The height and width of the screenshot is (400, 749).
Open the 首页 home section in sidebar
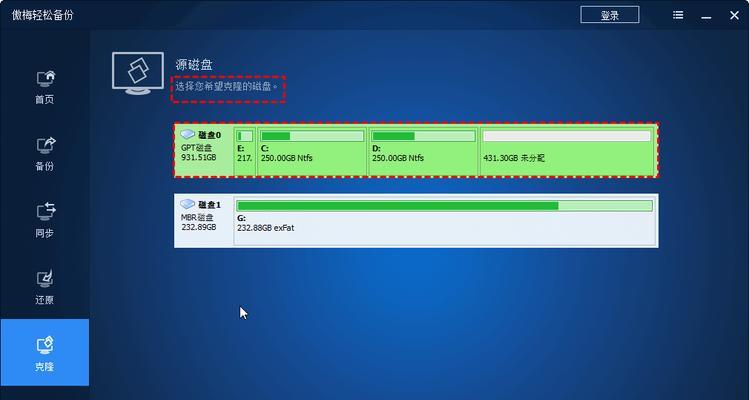point(45,87)
